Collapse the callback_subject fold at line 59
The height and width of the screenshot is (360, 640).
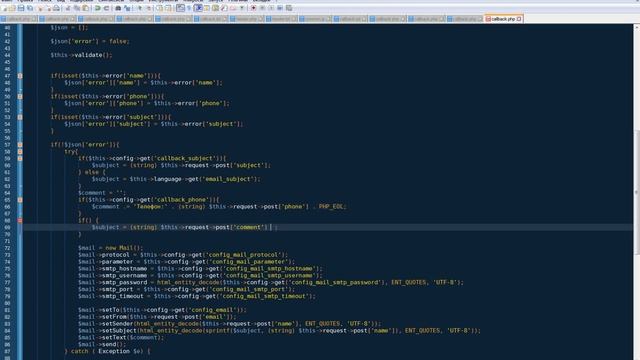tap(20, 158)
